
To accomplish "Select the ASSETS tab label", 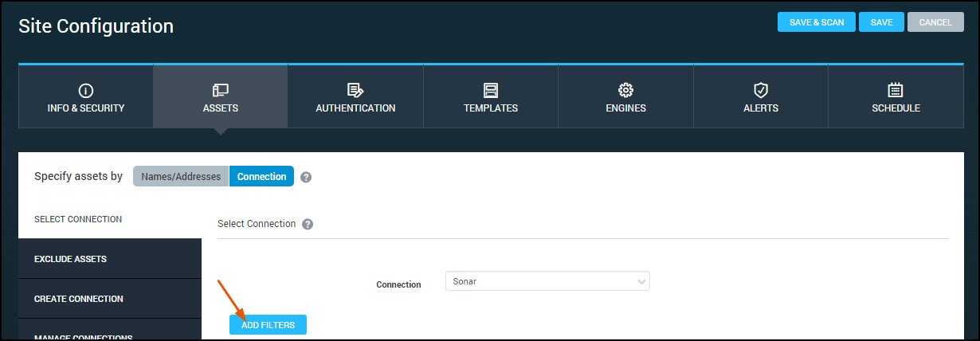I will (x=221, y=108).
